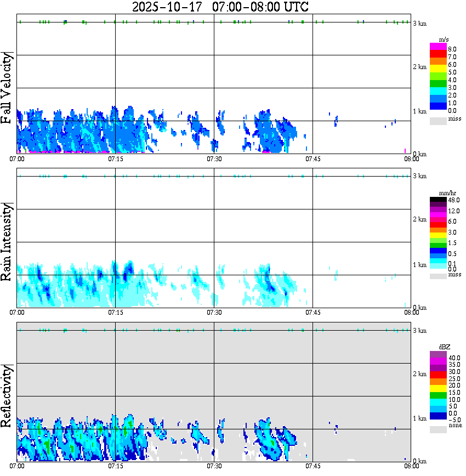Click the "3 km" label of Reflectivity plot
Viewport: 466px width, 476px height.
(x=420, y=331)
